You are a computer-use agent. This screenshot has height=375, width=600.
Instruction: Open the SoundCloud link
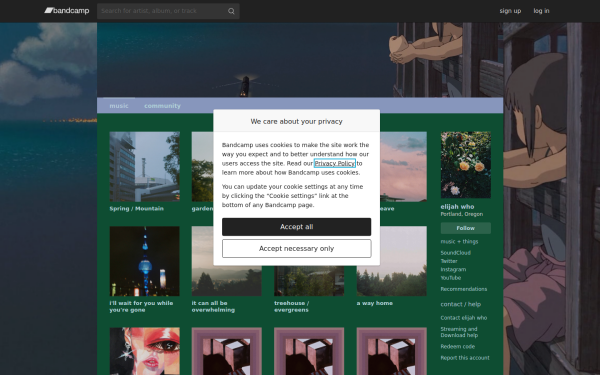(x=455, y=253)
